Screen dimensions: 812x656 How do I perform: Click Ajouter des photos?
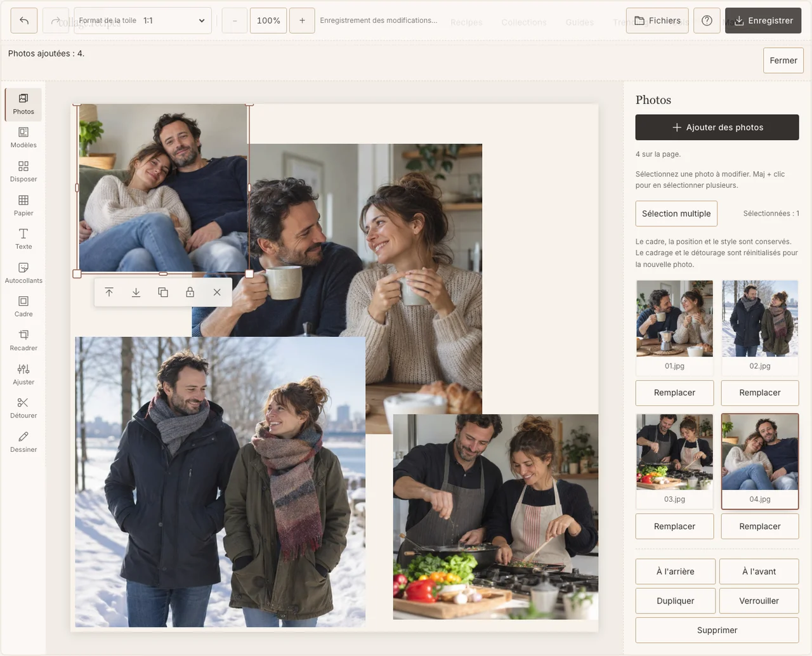[717, 127]
